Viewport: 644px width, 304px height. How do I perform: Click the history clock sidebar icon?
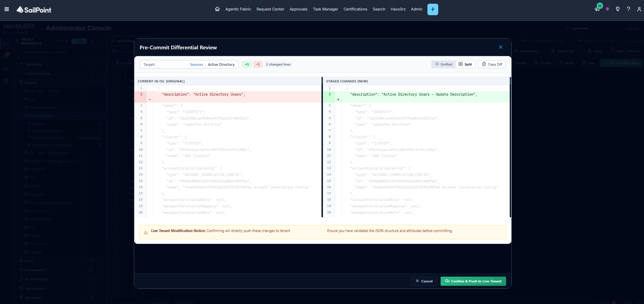(6, 81)
